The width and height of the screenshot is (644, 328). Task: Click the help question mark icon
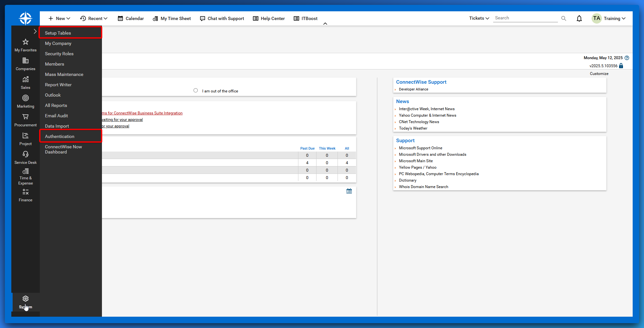627,58
